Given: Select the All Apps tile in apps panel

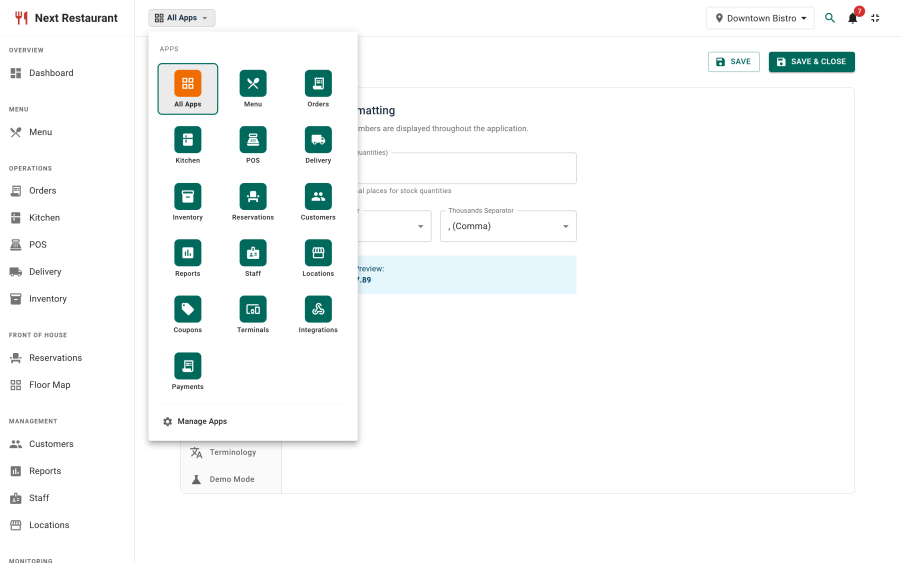Looking at the screenshot, I should pyautogui.click(x=188, y=89).
